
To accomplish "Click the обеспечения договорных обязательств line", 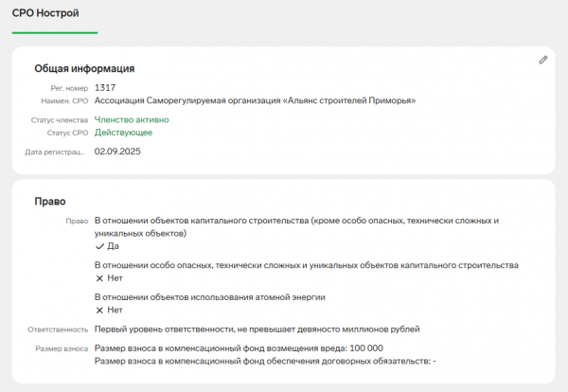I will pos(265,361).
